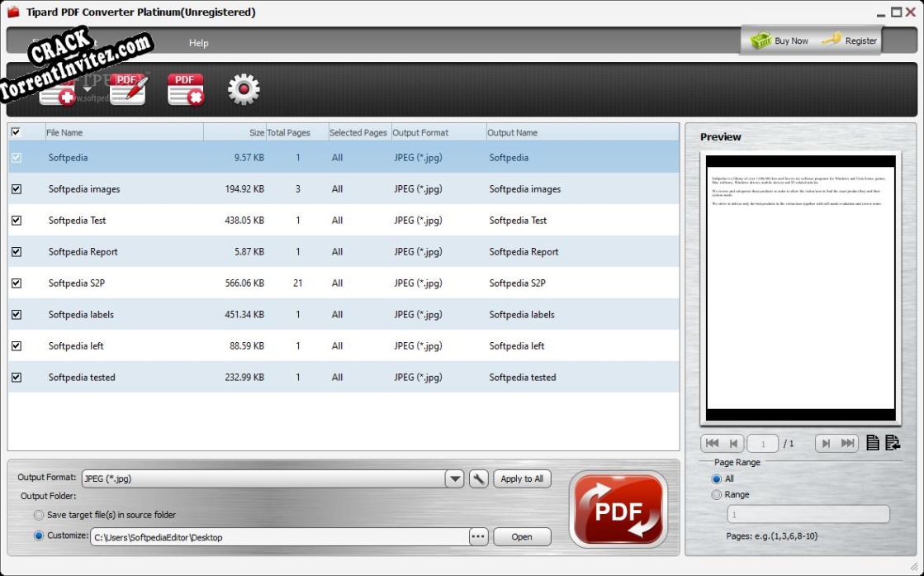Image resolution: width=924 pixels, height=576 pixels.
Task: Toggle the select-all checkbox in header
Action: tap(18, 132)
